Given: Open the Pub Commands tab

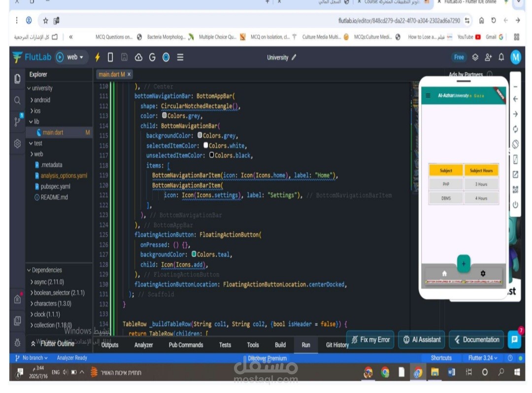Looking at the screenshot, I should tap(186, 345).
